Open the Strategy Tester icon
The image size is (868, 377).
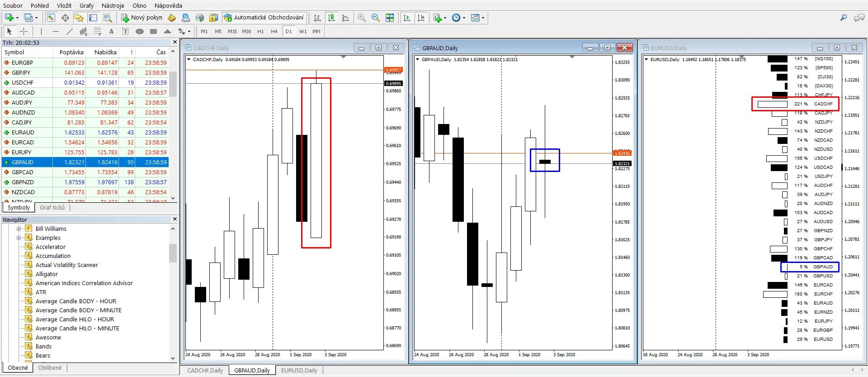(107, 18)
